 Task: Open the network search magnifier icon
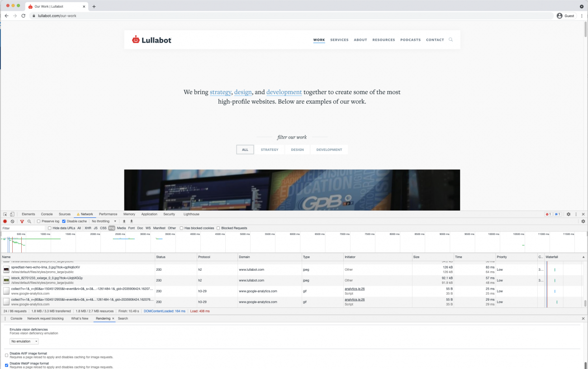(x=29, y=221)
